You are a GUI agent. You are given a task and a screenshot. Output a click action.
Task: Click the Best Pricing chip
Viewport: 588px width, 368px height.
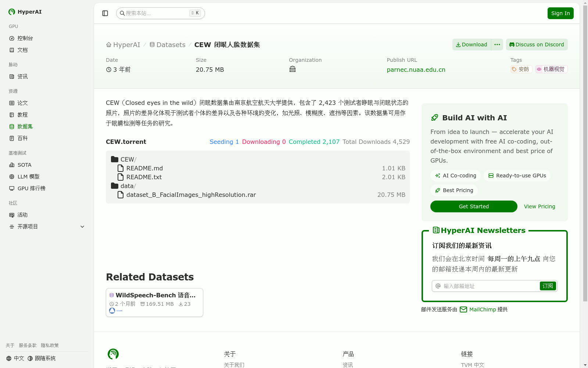pos(454,190)
